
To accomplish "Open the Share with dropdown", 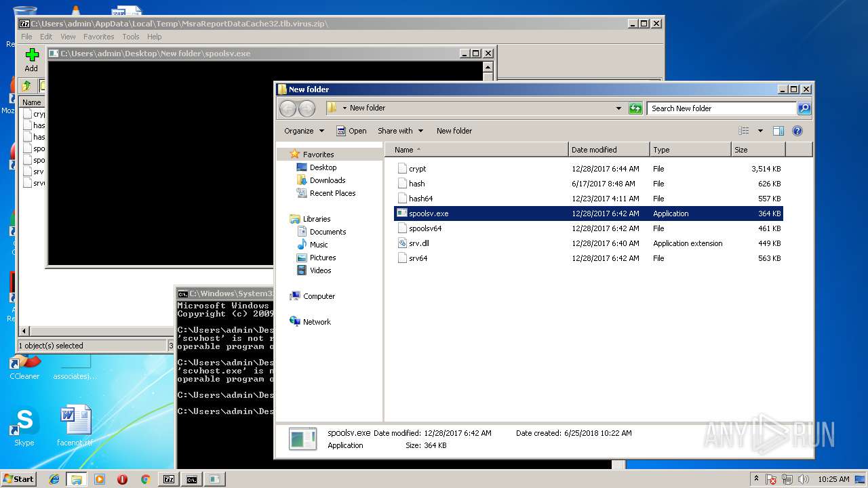I will coord(400,131).
